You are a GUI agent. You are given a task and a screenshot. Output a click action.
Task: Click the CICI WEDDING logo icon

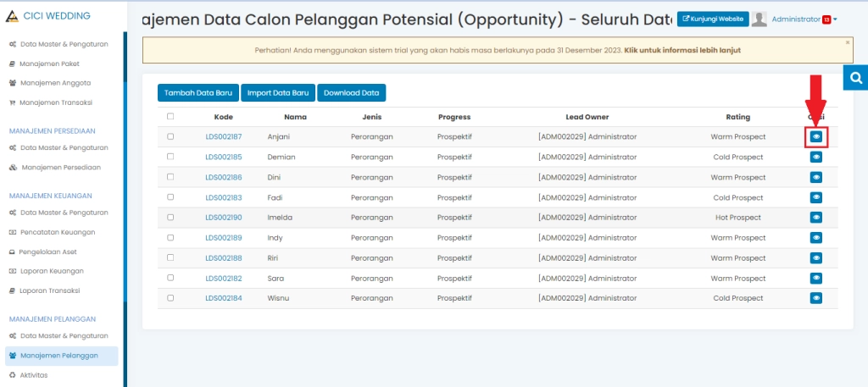click(12, 16)
